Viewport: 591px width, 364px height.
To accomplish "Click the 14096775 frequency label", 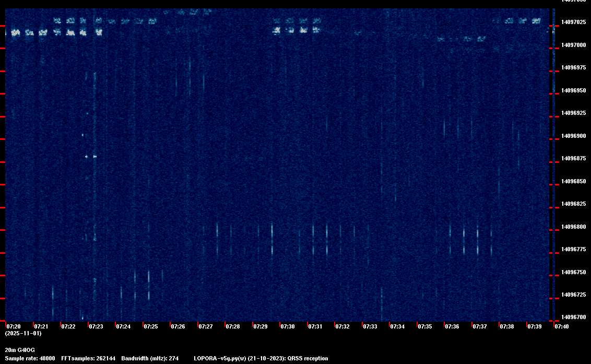I will click(573, 249).
